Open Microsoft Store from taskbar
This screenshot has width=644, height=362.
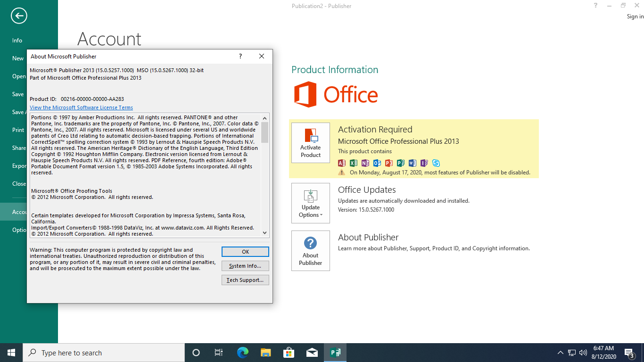pos(289,353)
